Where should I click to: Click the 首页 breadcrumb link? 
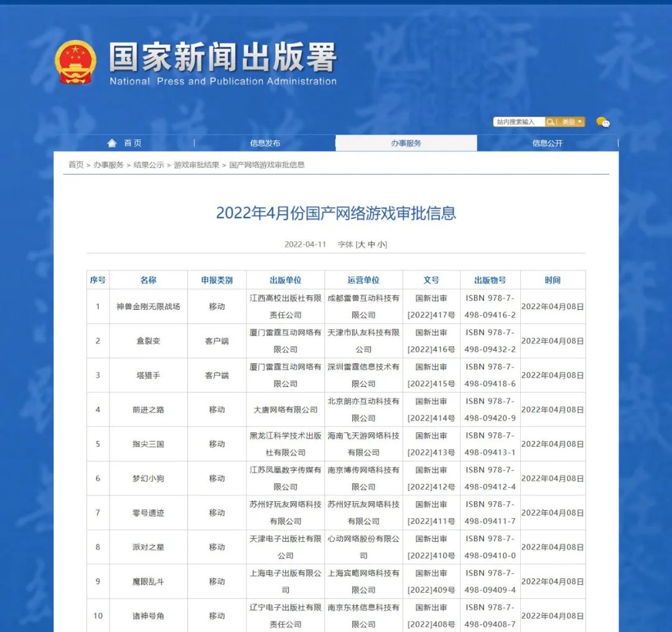point(75,165)
